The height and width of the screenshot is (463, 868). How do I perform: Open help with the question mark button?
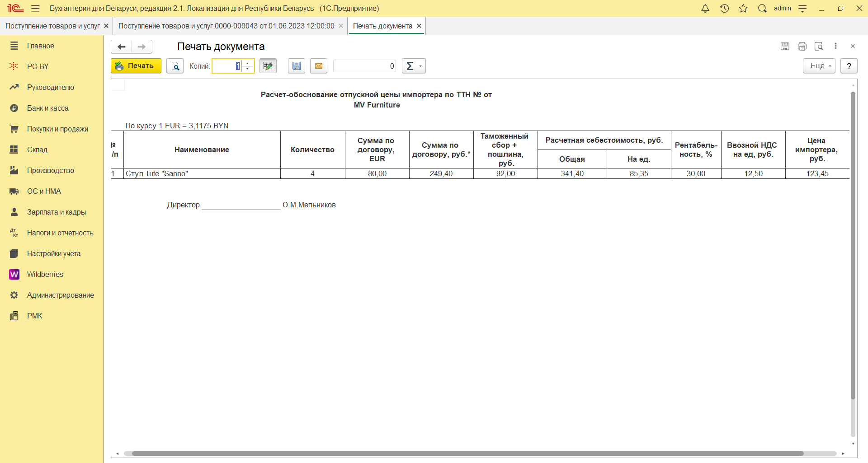point(849,66)
